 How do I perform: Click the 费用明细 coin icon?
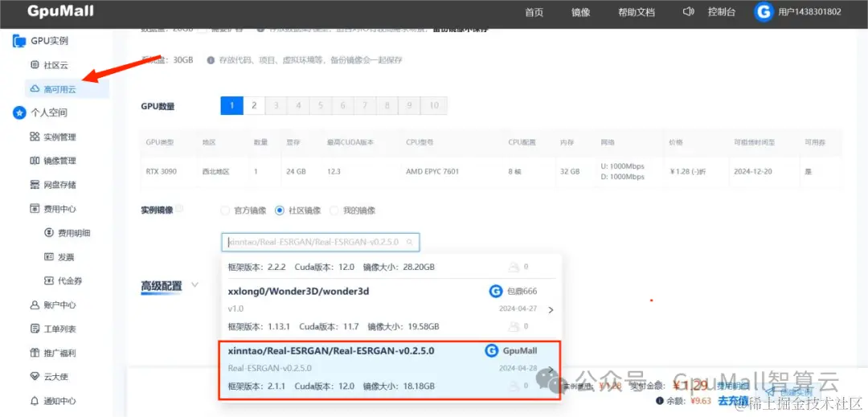49,233
